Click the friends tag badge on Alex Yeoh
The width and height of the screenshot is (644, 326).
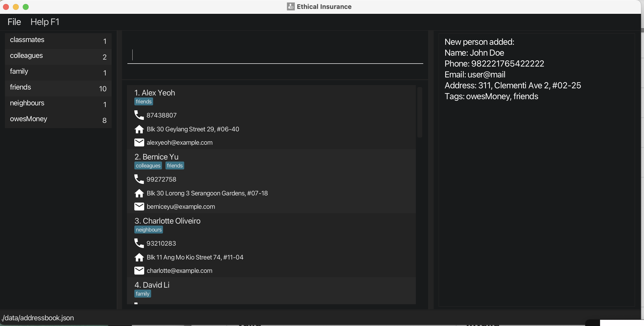pos(143,101)
